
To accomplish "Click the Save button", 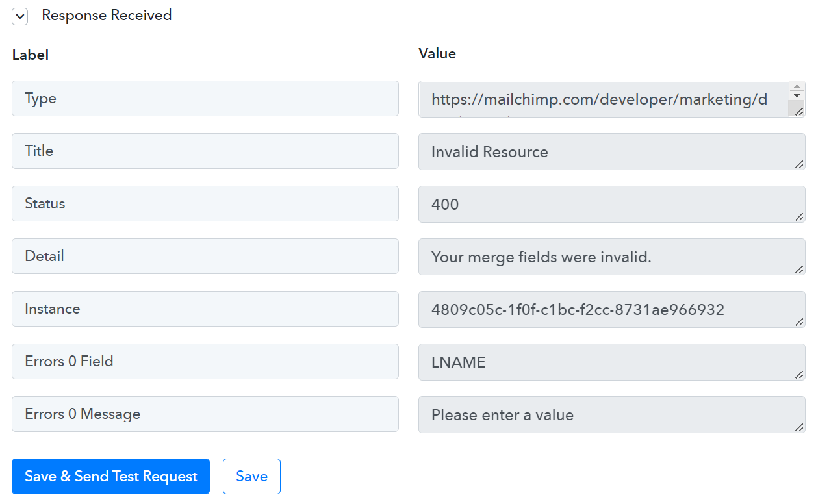I will 251,476.
